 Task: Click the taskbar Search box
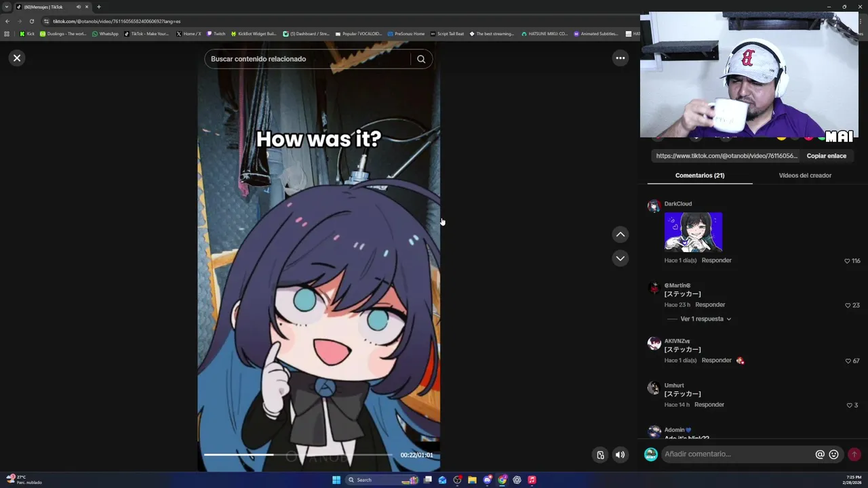pos(381,480)
